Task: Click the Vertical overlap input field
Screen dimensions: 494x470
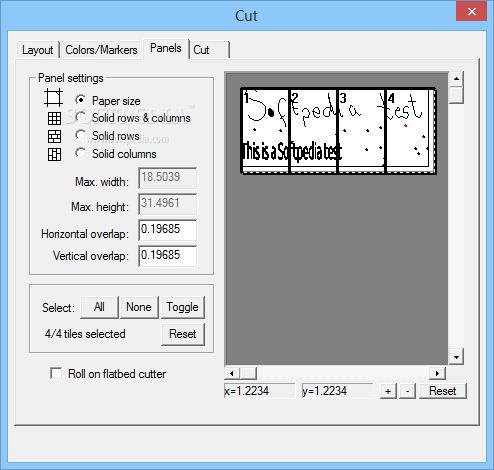Action: (167, 256)
